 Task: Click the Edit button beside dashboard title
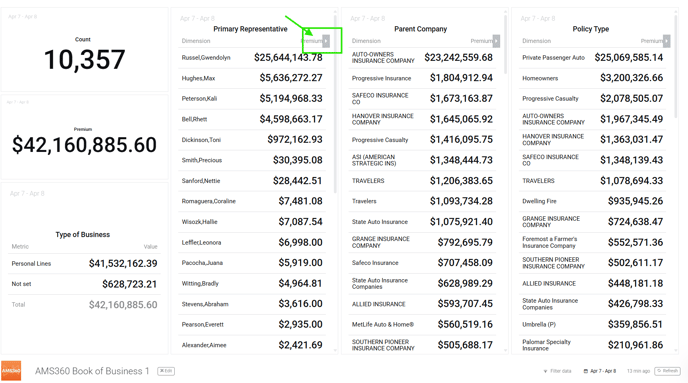[166, 371]
